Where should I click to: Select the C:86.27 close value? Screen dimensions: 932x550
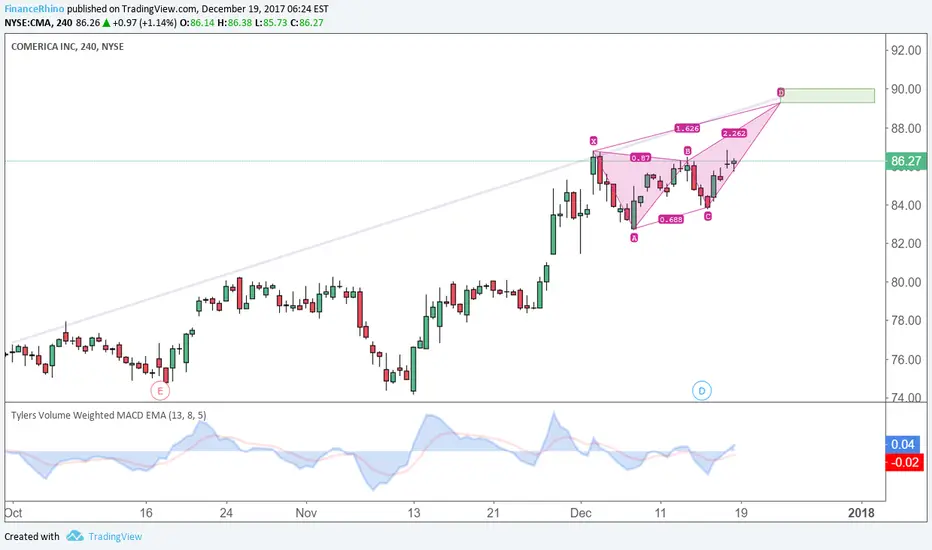point(307,23)
